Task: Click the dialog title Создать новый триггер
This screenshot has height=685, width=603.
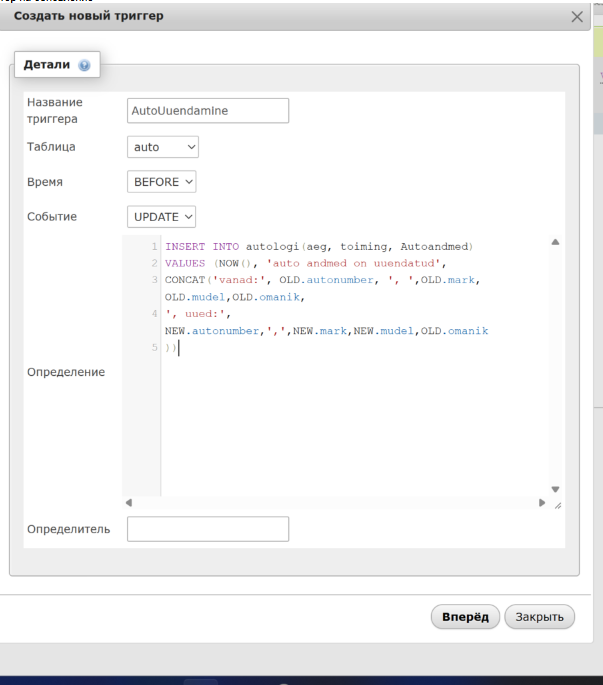Action: [x=89, y=17]
